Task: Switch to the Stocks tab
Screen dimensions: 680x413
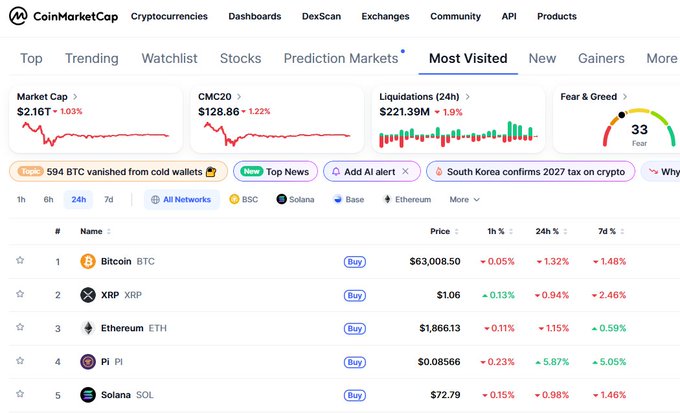Action: [x=241, y=58]
